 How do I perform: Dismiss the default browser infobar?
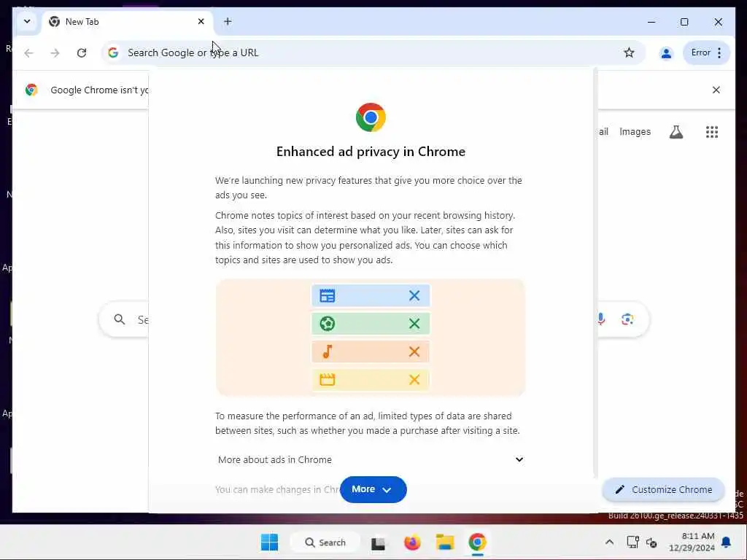(x=716, y=90)
